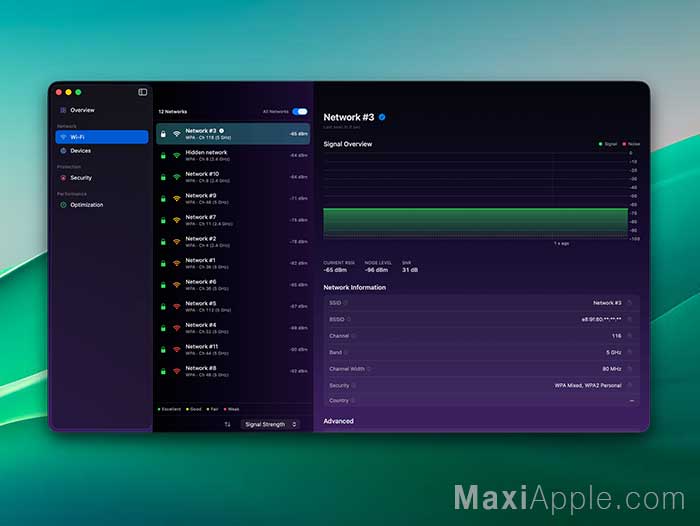Select Network #7 in the list
This screenshot has height=526, width=700.
(x=233, y=220)
